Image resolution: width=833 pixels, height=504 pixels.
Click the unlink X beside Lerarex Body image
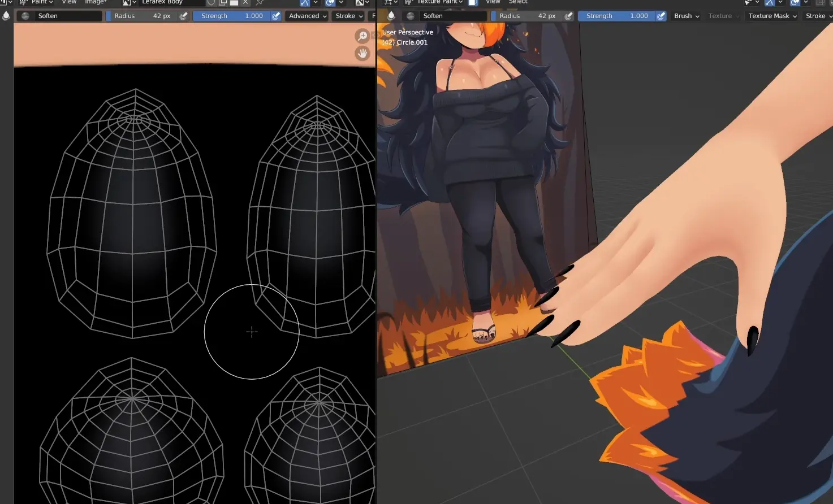(x=245, y=2)
